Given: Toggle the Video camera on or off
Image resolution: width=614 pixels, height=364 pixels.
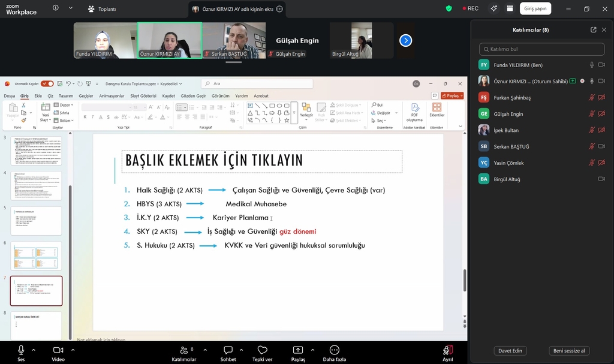Looking at the screenshot, I should tap(58, 350).
